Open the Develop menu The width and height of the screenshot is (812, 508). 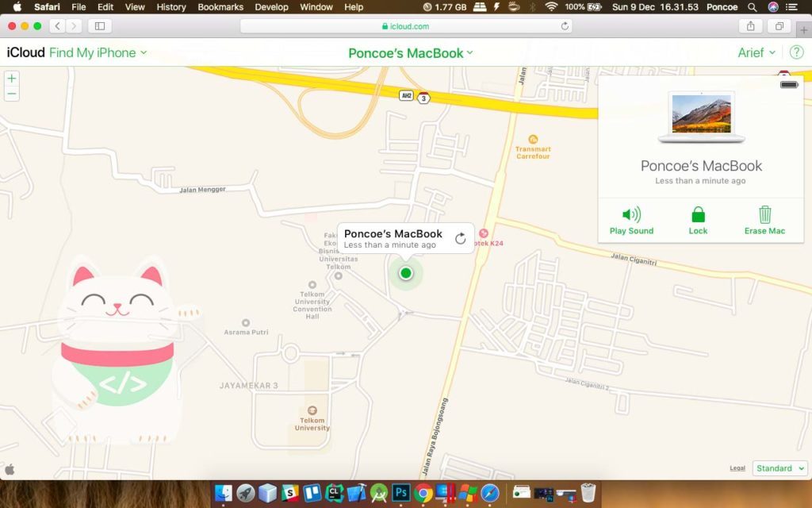pyautogui.click(x=271, y=7)
